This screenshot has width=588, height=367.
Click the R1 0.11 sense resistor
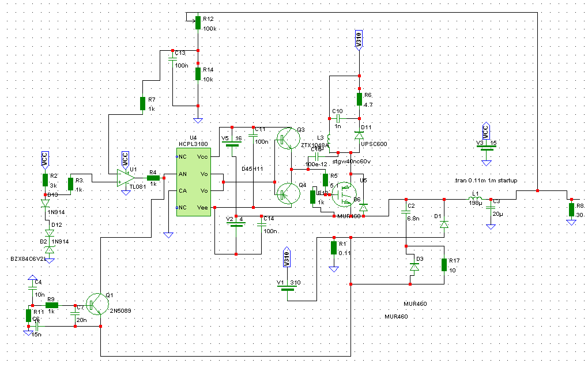point(333,248)
